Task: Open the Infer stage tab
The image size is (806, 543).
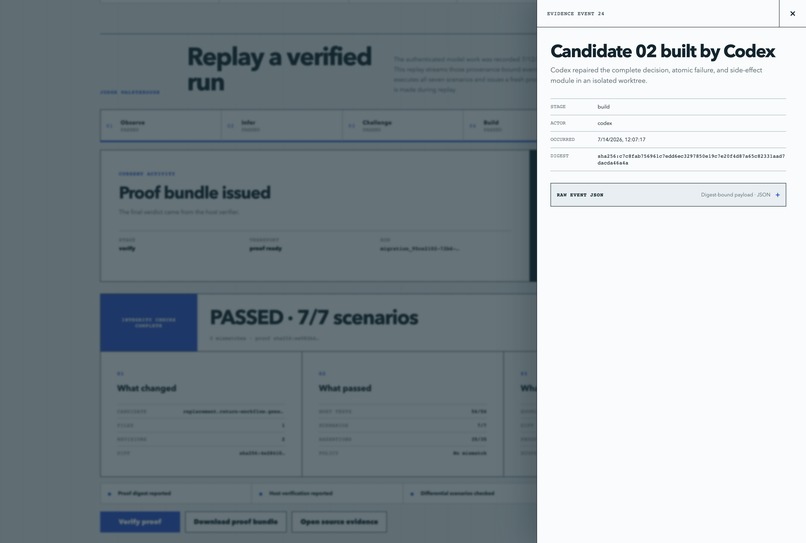Action: point(282,125)
